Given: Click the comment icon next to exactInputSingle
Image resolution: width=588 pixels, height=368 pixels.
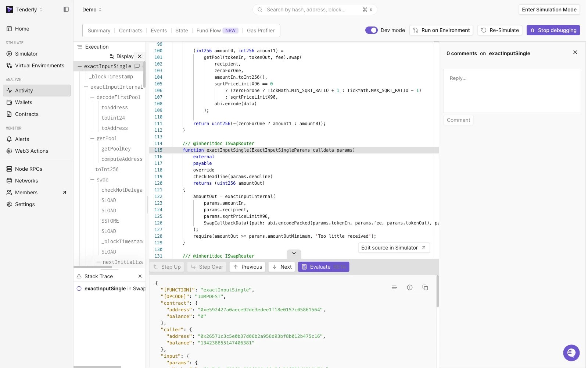Looking at the screenshot, I should (137, 66).
